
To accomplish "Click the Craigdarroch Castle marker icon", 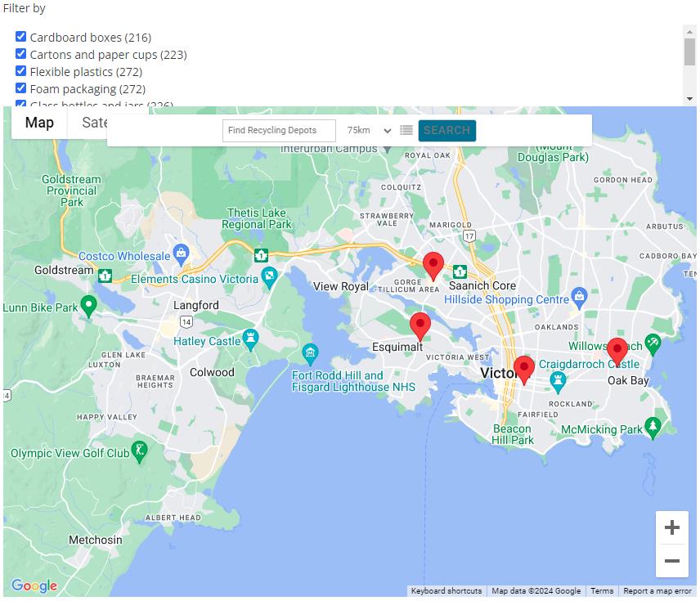I will coord(558,383).
